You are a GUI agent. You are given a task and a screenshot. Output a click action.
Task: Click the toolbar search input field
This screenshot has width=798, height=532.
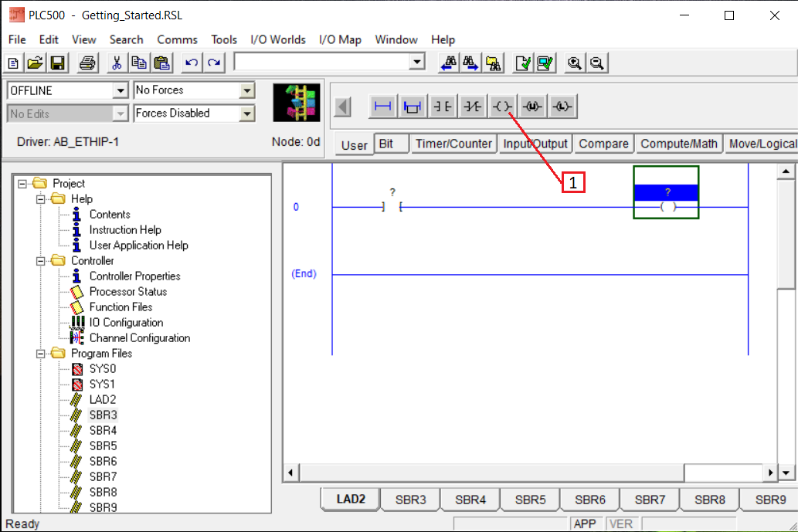[322, 62]
